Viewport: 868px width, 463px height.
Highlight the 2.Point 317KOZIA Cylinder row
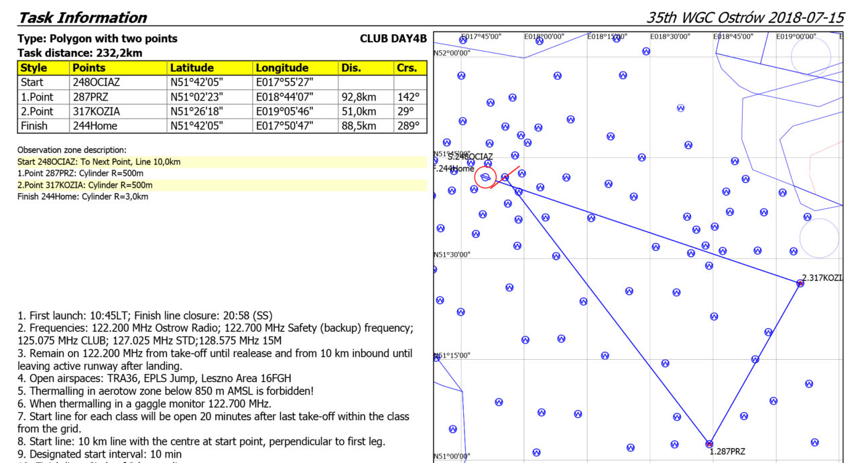(x=85, y=185)
